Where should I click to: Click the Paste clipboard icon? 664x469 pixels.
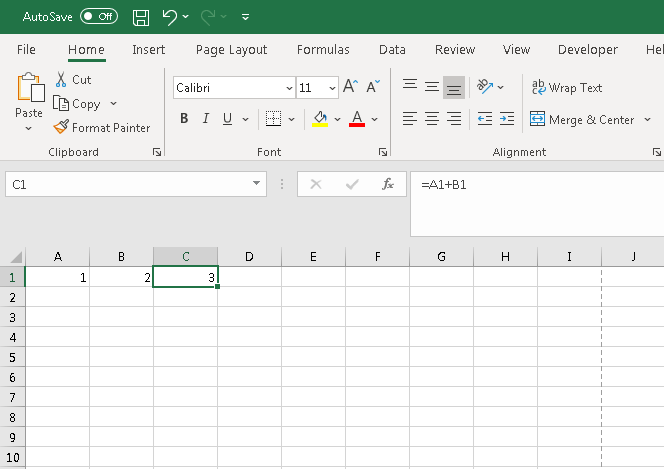coord(30,87)
